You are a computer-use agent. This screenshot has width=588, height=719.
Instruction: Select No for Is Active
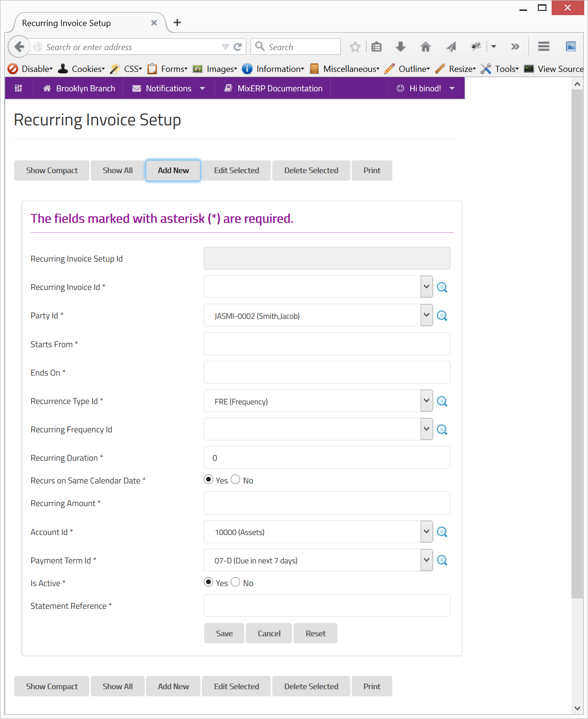click(235, 582)
